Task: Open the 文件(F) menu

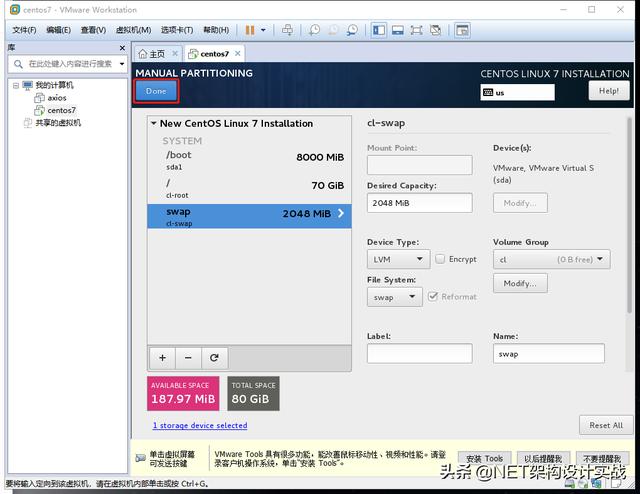Action: 24,30
